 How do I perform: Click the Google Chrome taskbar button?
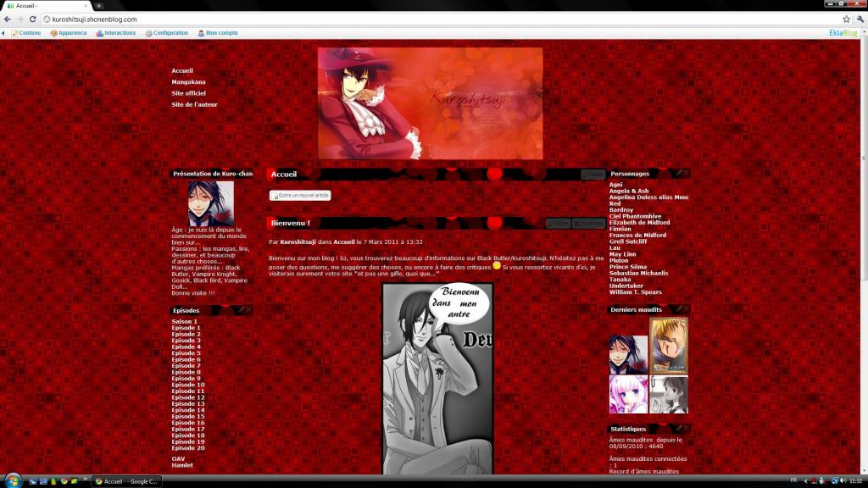(127, 481)
